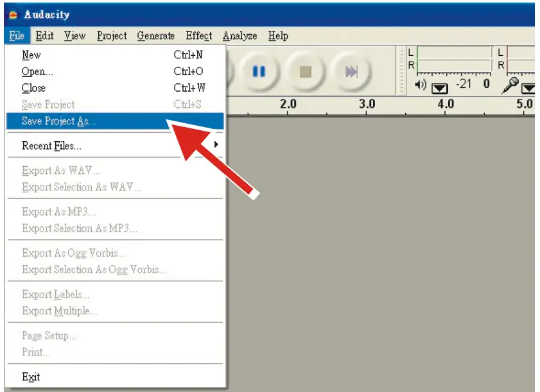540x392 pixels.
Task: Click Export Multiple... entry
Action: click(x=115, y=311)
